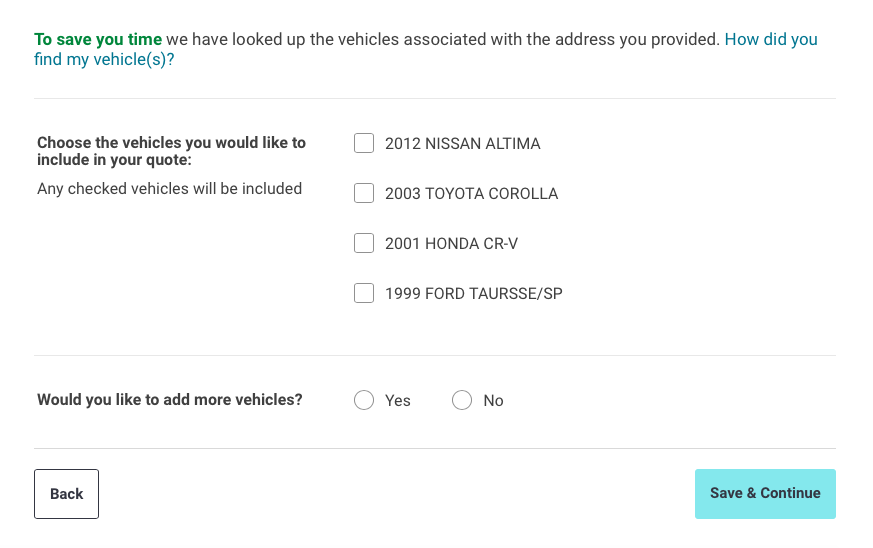Go back with the Back button
The width and height of the screenshot is (873, 548).
click(x=66, y=494)
